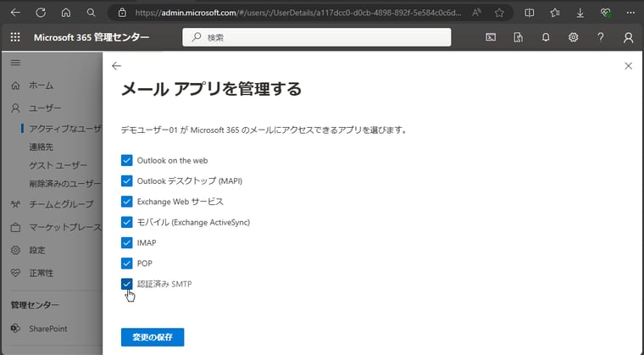Click the browser back arrow

tap(15, 13)
